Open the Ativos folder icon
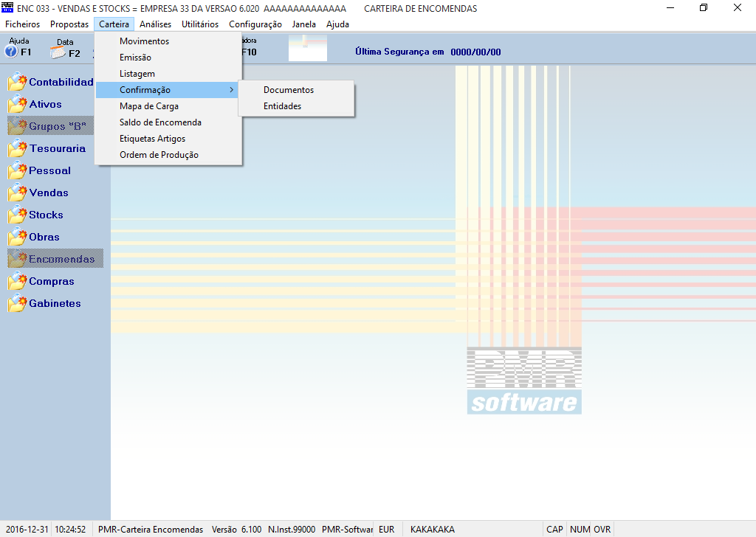756x537 pixels. 18,104
